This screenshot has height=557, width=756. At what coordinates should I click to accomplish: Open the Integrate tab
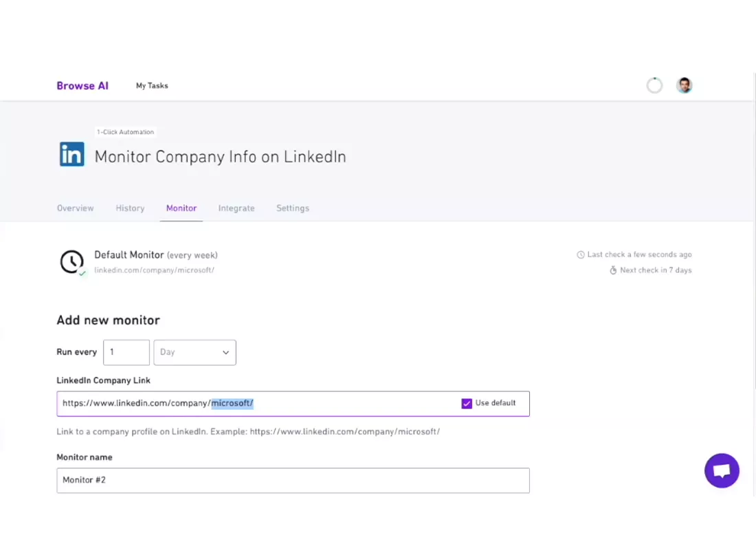(x=236, y=208)
